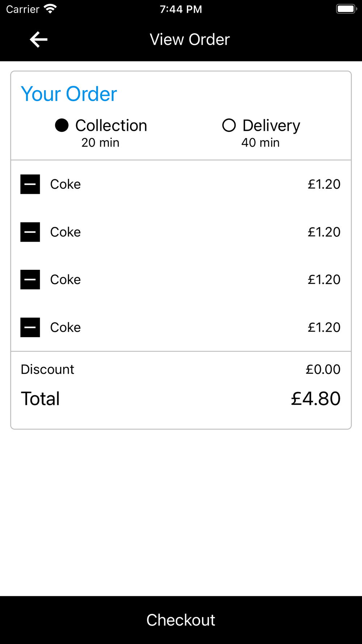Tap the Your Order heading
This screenshot has height=644, width=362.
[69, 94]
